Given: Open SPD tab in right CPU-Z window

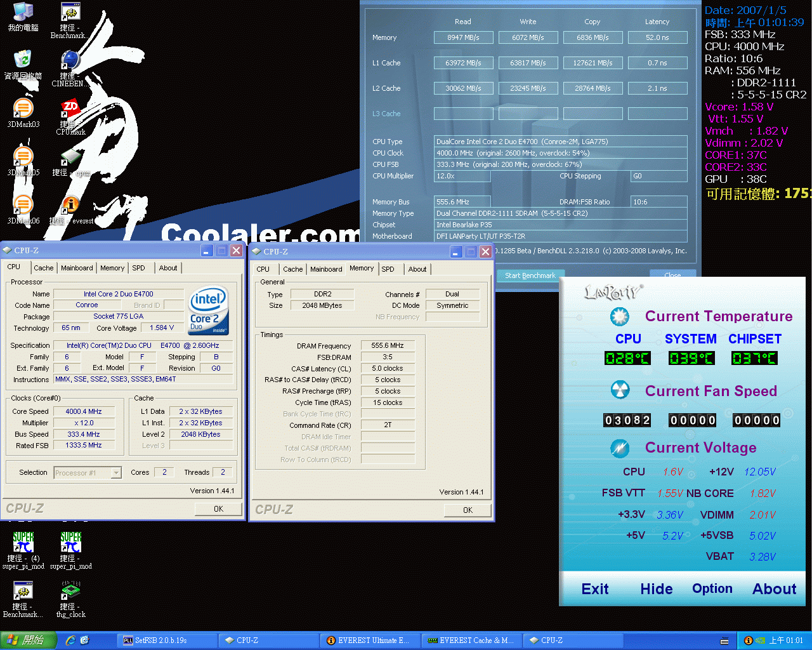Looking at the screenshot, I should pos(388,269).
